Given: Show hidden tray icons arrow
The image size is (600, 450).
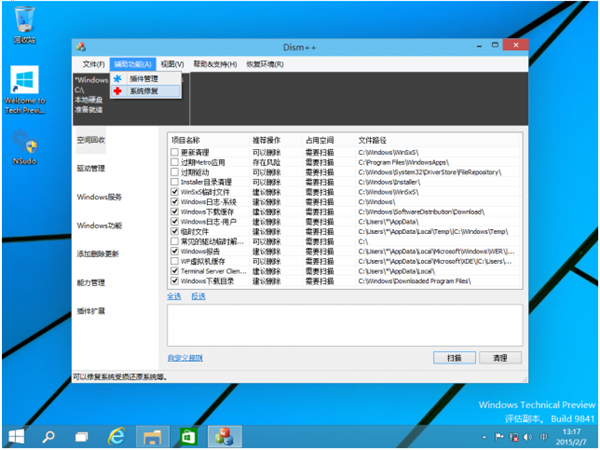Looking at the screenshot, I should pyautogui.click(x=484, y=437).
